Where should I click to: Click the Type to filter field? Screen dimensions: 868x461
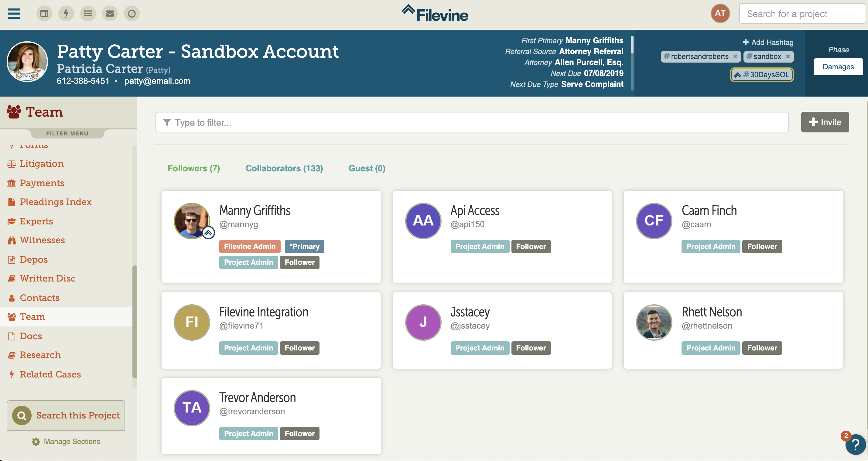pos(472,122)
